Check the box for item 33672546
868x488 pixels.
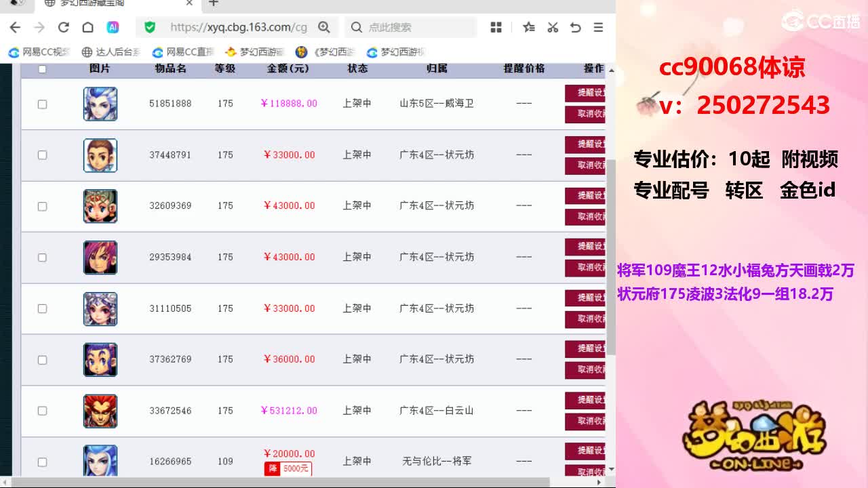coord(42,411)
